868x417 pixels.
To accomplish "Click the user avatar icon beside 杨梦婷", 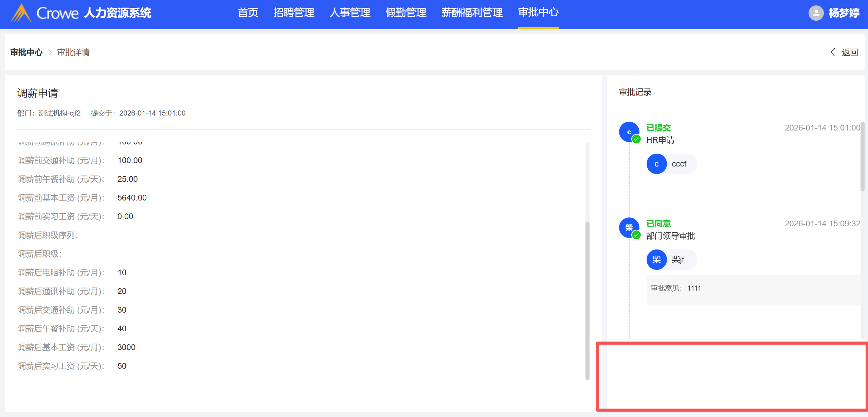I will point(816,13).
